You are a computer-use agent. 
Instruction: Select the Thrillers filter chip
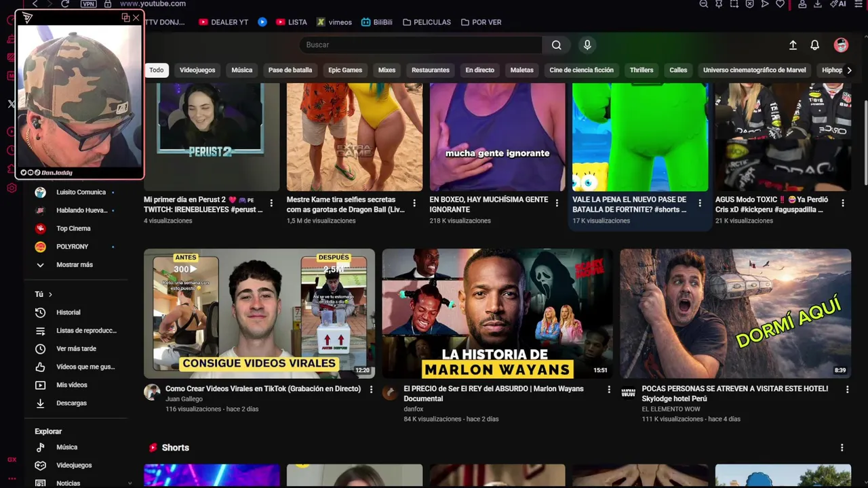pos(642,70)
